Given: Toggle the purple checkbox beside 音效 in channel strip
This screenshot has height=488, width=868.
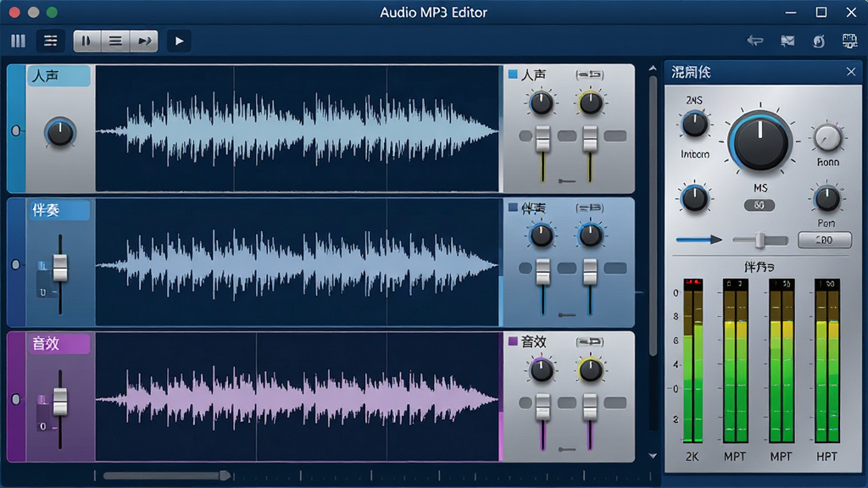Looking at the screenshot, I should (513, 341).
